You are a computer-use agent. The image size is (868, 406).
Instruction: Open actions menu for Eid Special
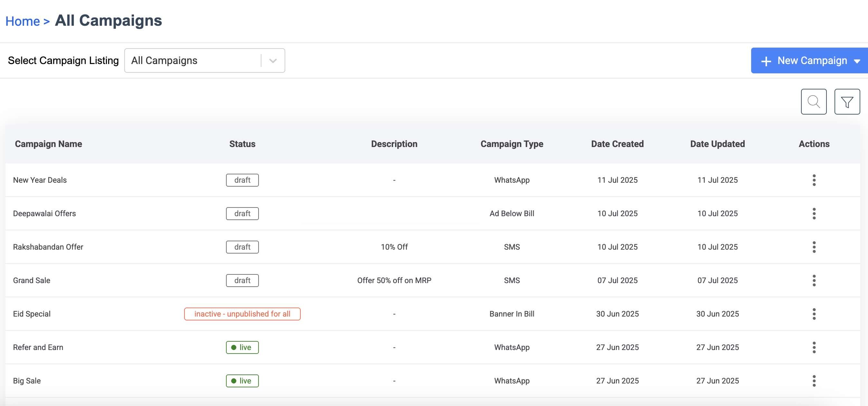(814, 314)
